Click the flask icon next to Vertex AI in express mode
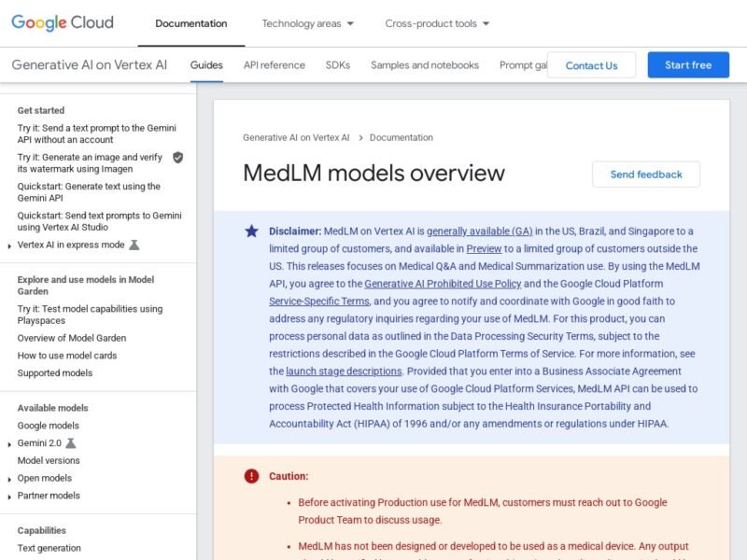747x560 pixels. [134, 245]
